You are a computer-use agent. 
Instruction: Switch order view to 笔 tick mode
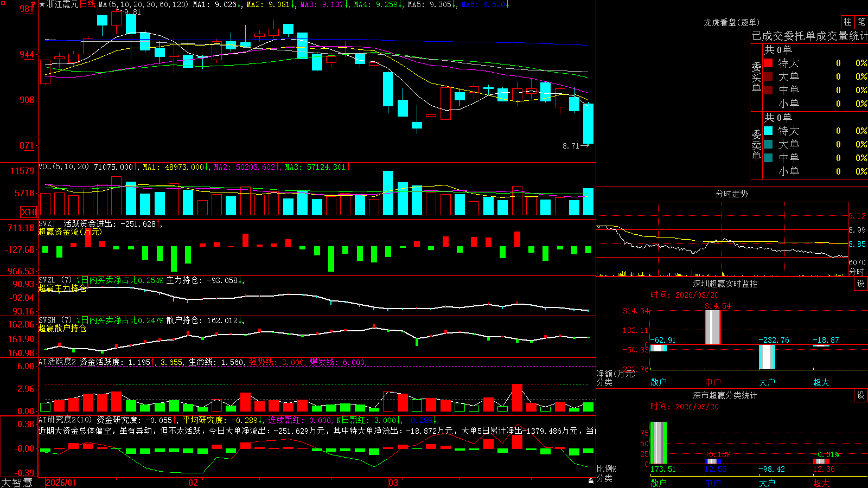click(861, 22)
